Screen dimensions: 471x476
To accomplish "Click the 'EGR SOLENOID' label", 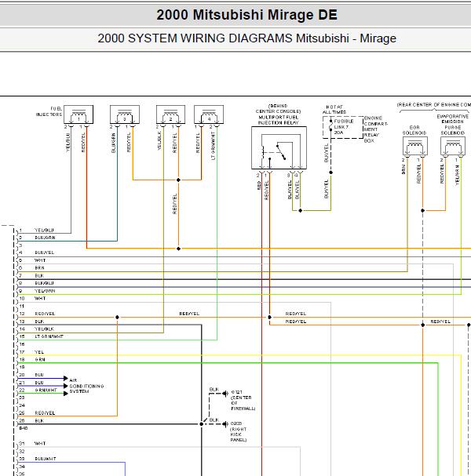I will 414,130.
